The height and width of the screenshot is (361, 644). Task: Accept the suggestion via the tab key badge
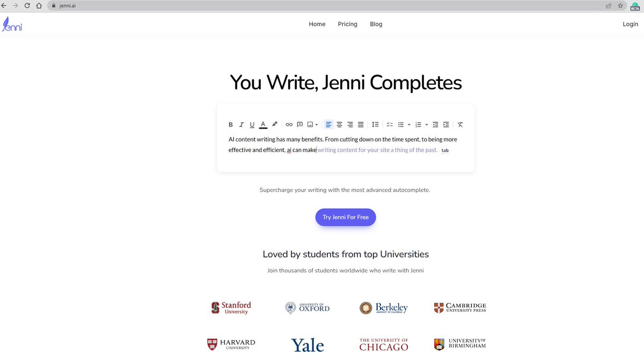click(x=445, y=150)
